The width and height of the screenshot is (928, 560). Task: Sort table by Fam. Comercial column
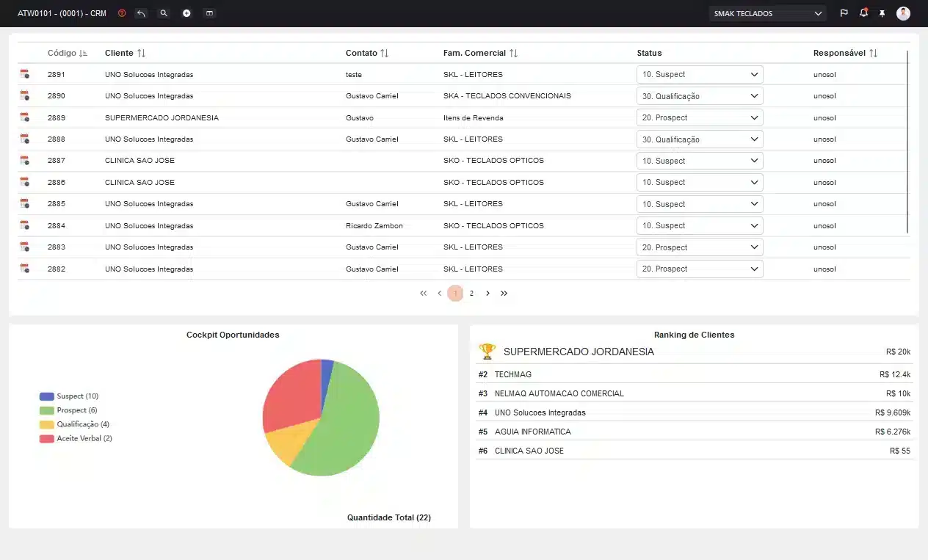pos(513,54)
